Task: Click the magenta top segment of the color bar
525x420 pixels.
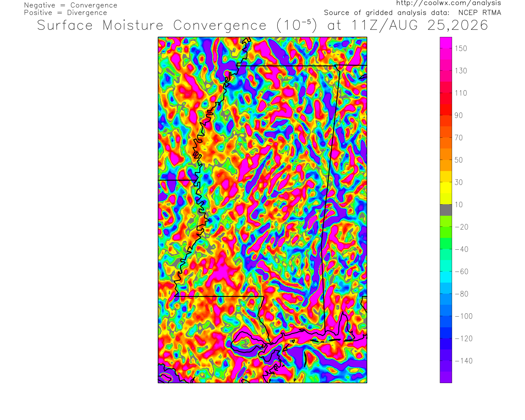Action: pos(446,43)
